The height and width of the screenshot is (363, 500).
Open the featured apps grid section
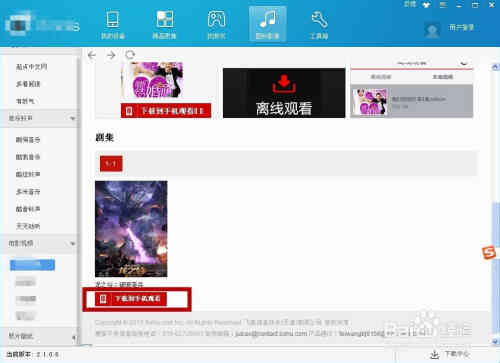tap(164, 24)
